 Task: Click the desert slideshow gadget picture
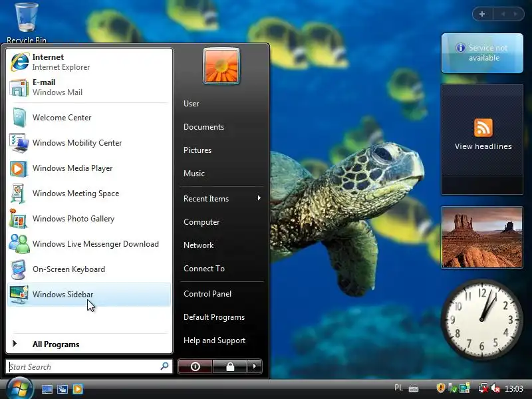click(x=481, y=237)
